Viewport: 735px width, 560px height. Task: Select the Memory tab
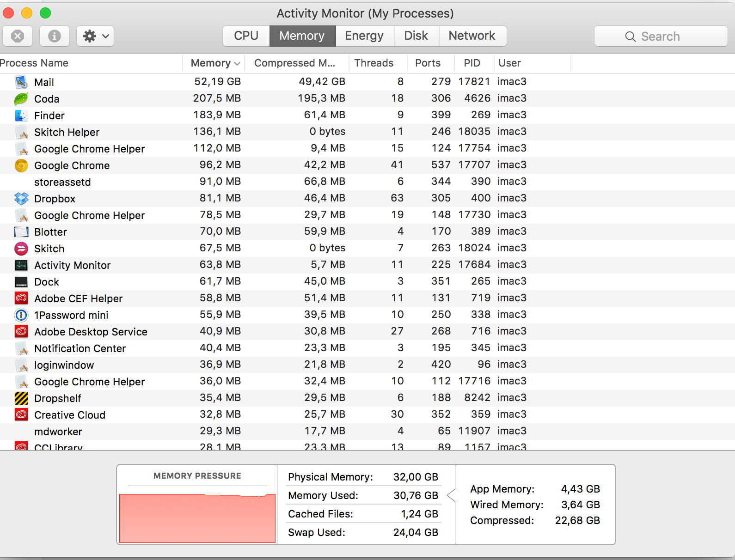pos(302,36)
